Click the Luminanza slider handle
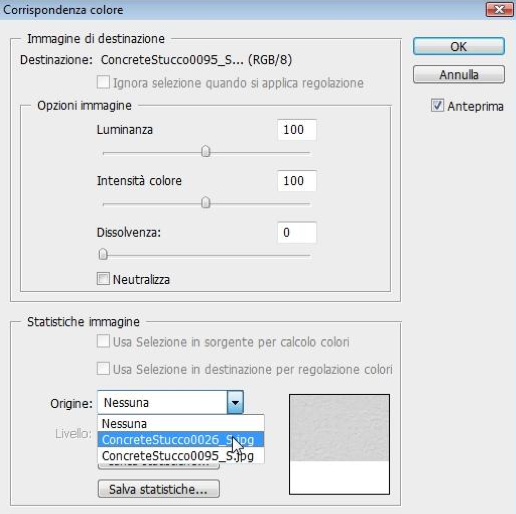Image resolution: width=516 pixels, height=514 pixels. click(206, 151)
